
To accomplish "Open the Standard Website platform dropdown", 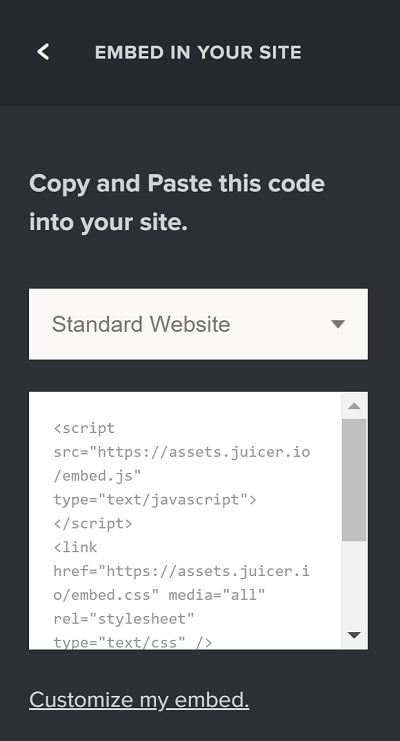I will tap(198, 324).
